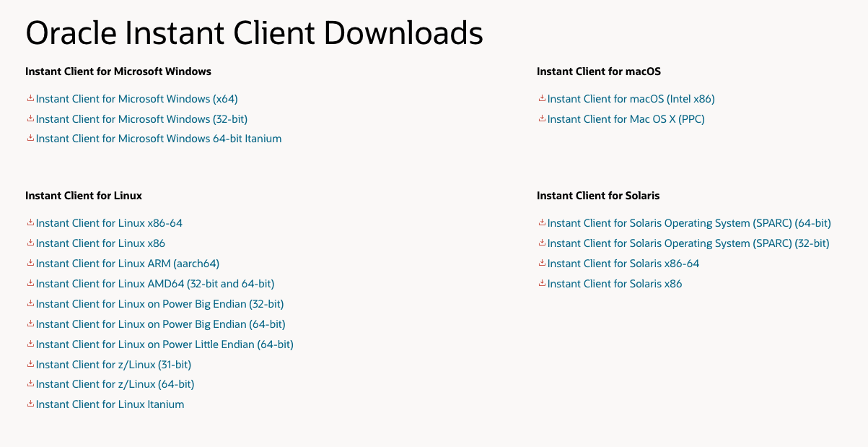Screen dimensions: 868x447
Task: Follow the Instant Client for Linux x86 link
Action: click(100, 243)
